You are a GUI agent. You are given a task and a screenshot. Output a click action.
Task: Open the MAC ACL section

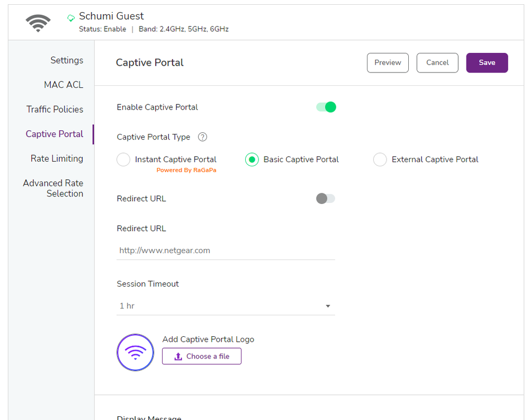pyautogui.click(x=64, y=84)
